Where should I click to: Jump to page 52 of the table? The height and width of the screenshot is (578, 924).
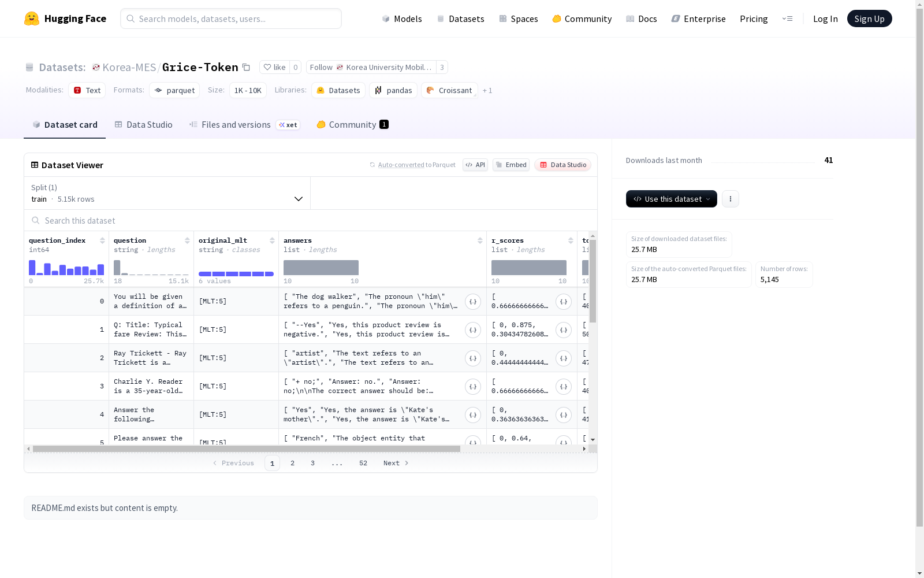coord(363,463)
